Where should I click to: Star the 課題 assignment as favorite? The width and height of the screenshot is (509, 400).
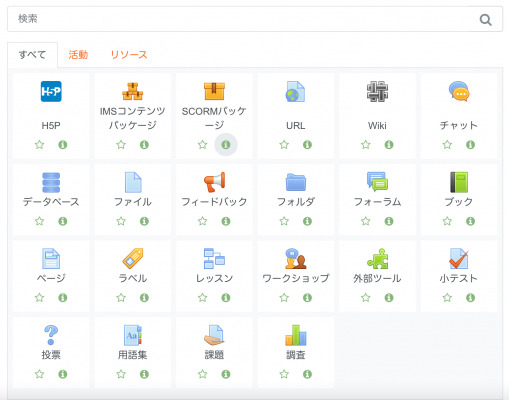(202, 374)
